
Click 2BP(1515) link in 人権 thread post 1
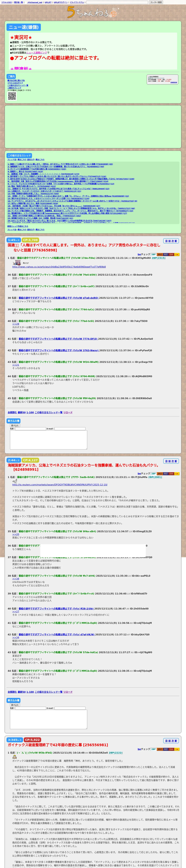[158, 258]
